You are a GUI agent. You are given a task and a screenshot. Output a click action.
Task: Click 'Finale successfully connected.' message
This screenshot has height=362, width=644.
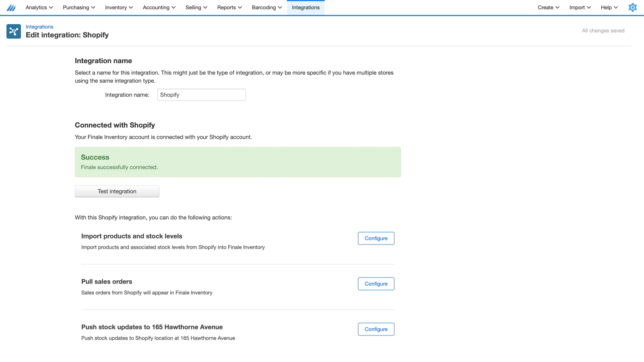[119, 167]
